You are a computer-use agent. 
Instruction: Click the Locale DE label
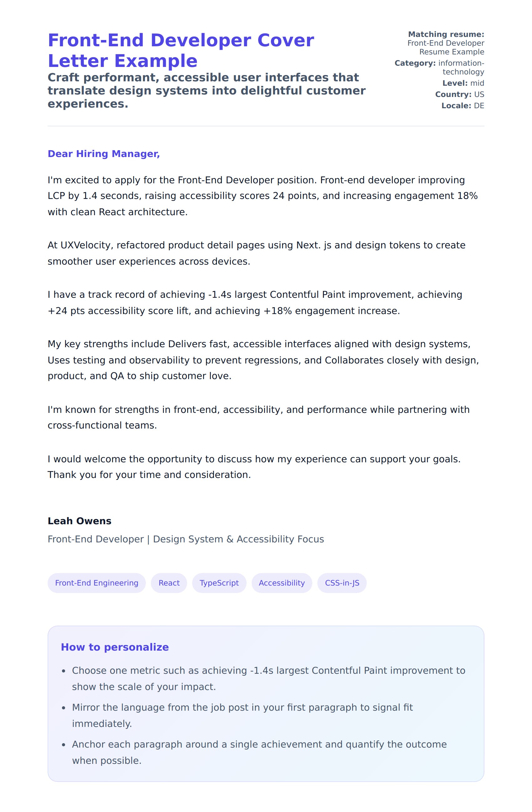coord(463,105)
